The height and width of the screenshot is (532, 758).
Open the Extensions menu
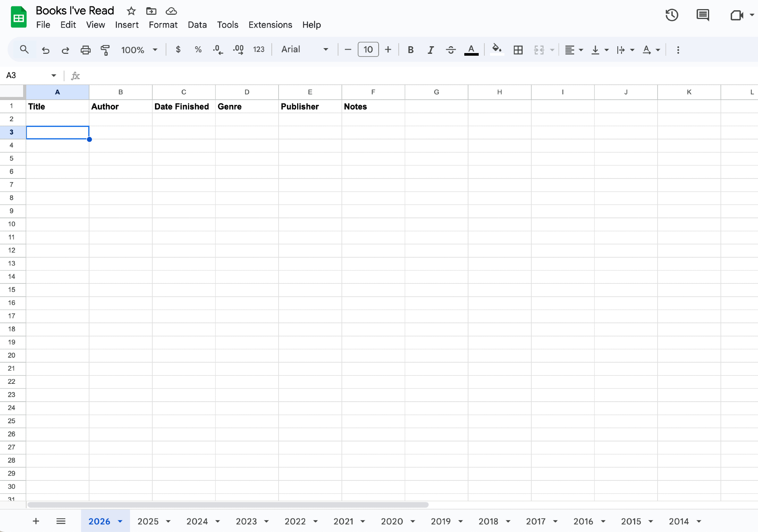(270, 25)
